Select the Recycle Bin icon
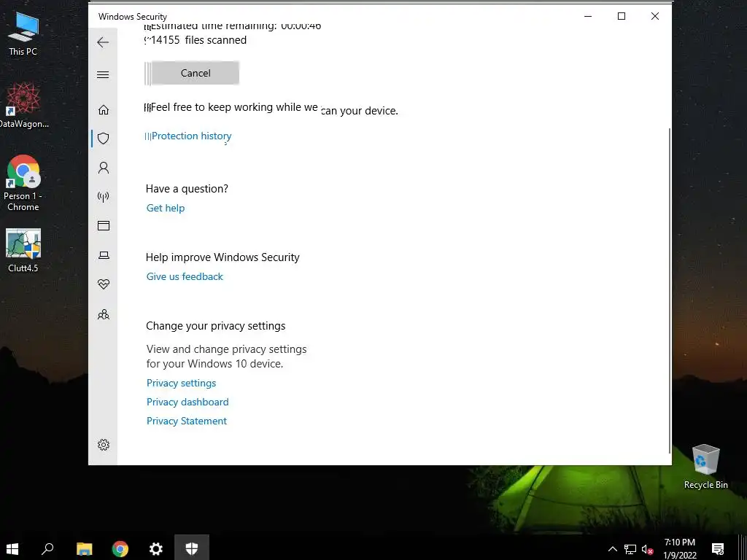Screen dimensions: 747x560 pos(705,467)
